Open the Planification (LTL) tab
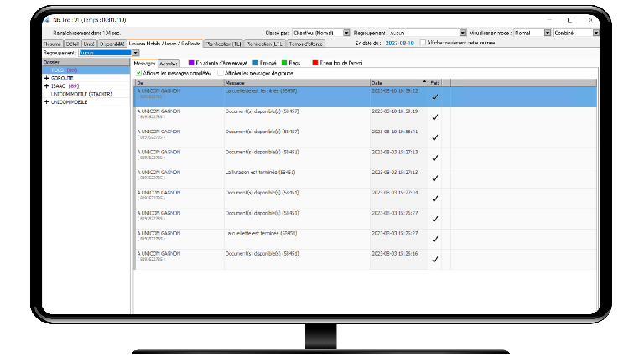Screen dimensions: 644x362 (265, 44)
